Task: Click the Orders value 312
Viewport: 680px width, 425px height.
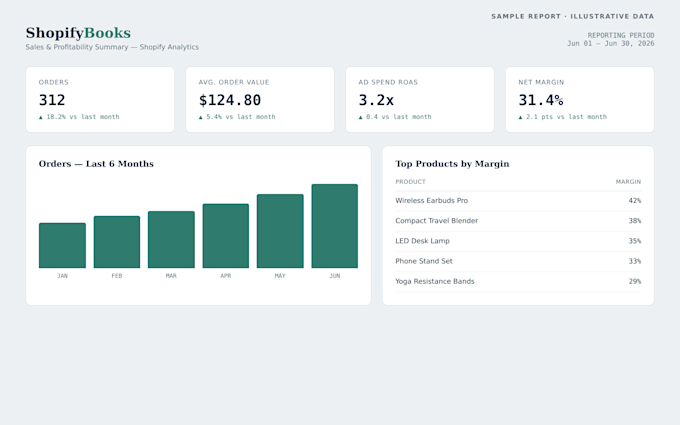Action: point(52,100)
